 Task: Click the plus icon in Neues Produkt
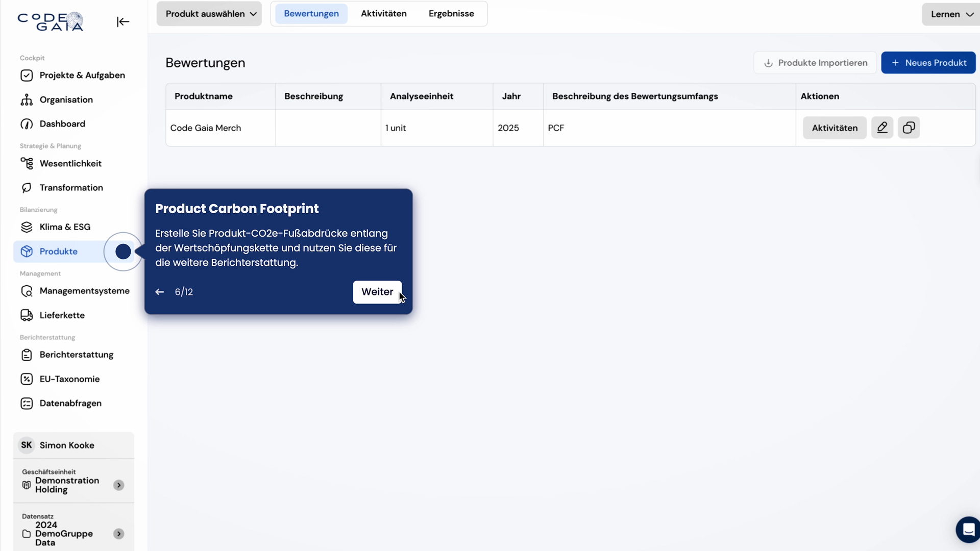click(895, 63)
